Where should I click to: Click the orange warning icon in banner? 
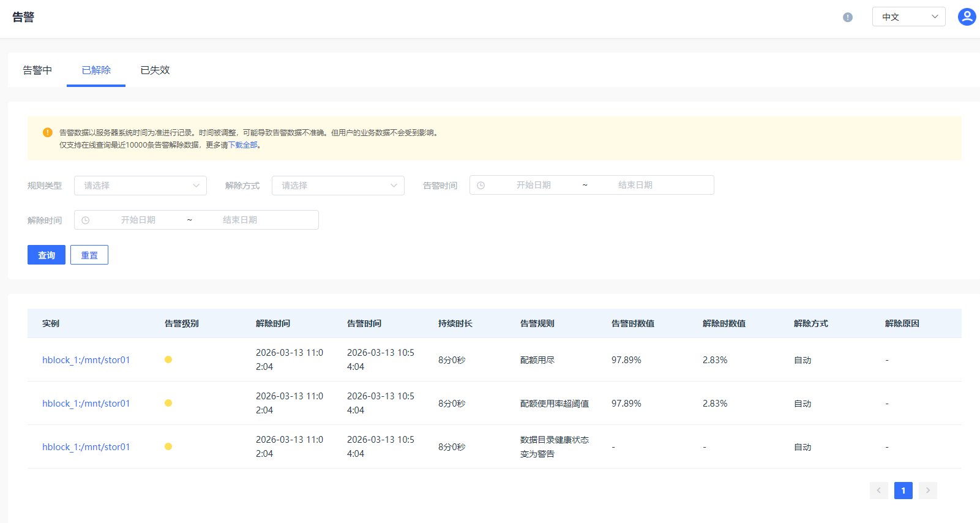click(x=48, y=132)
